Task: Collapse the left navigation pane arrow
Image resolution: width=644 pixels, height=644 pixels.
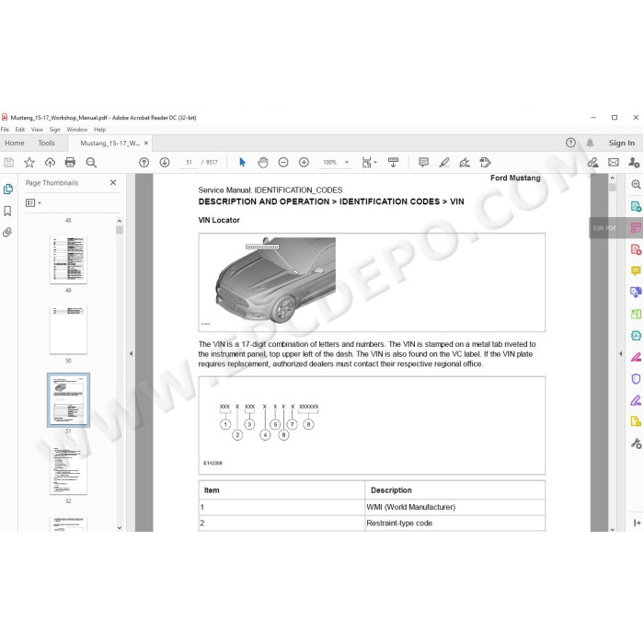Action: coord(131,353)
